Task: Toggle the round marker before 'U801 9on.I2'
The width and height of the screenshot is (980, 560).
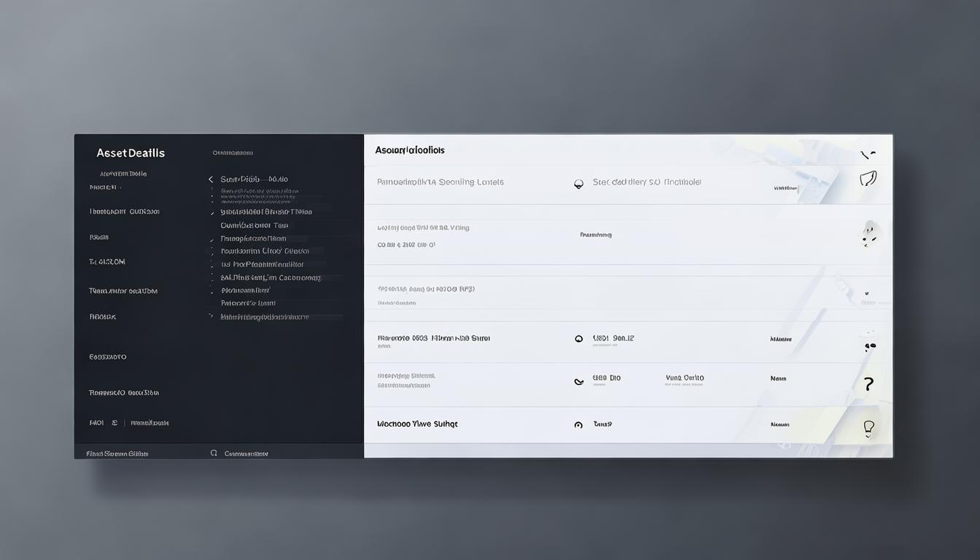Action: 578,339
